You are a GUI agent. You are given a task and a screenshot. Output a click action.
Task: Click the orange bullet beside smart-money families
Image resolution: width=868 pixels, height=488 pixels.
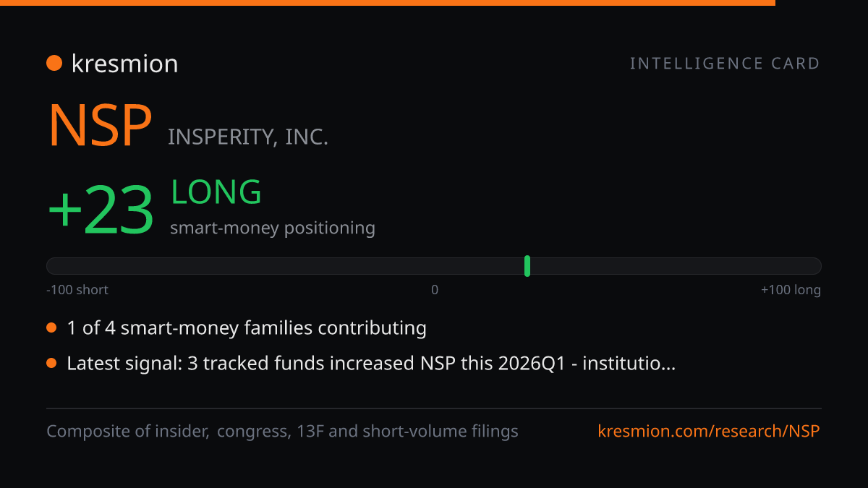[51, 328]
